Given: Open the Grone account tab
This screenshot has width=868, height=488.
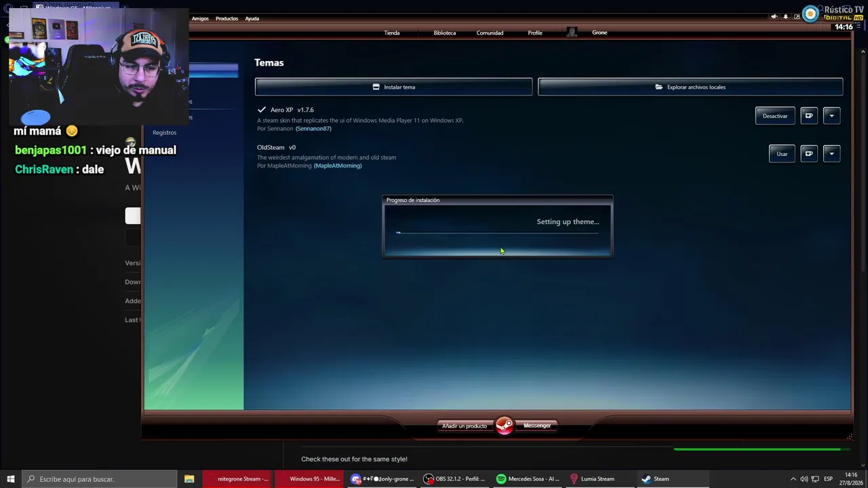Looking at the screenshot, I should [x=599, y=33].
